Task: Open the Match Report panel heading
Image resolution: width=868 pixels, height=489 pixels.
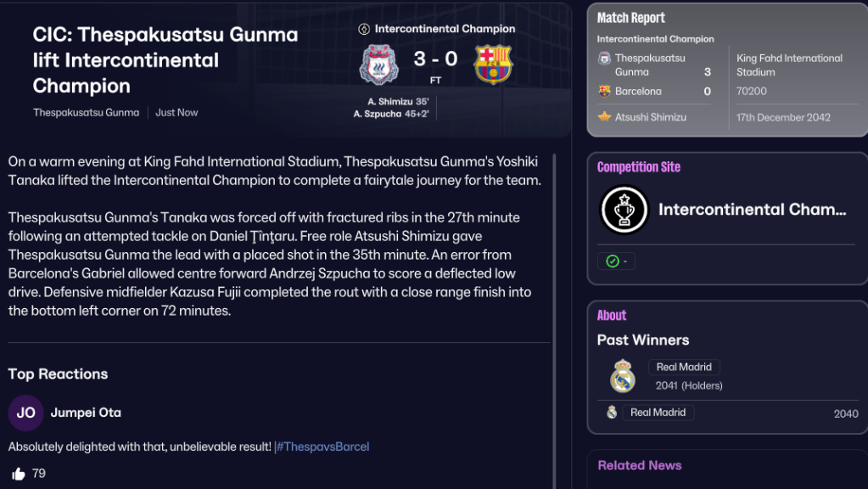Action: click(x=630, y=18)
